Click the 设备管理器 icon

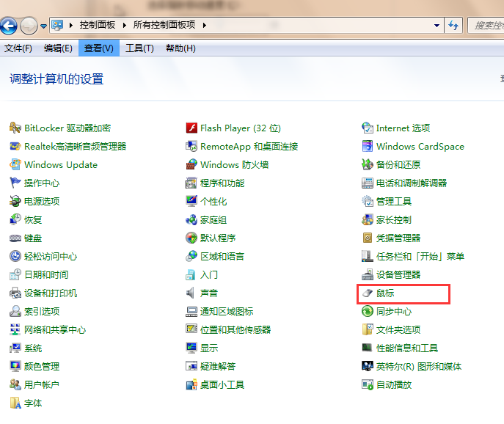[368, 274]
